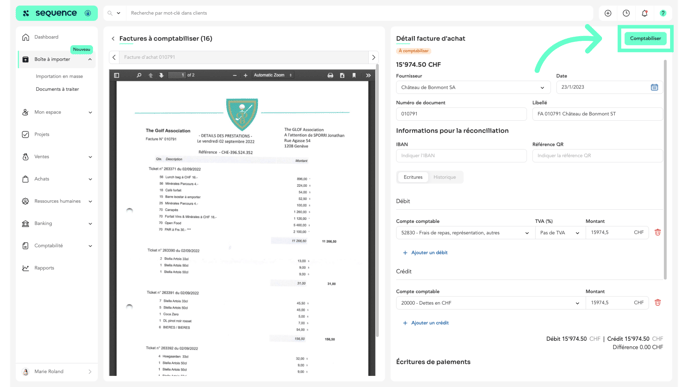The image size is (688, 387).
Task: Download the PDF file
Action: click(x=342, y=75)
